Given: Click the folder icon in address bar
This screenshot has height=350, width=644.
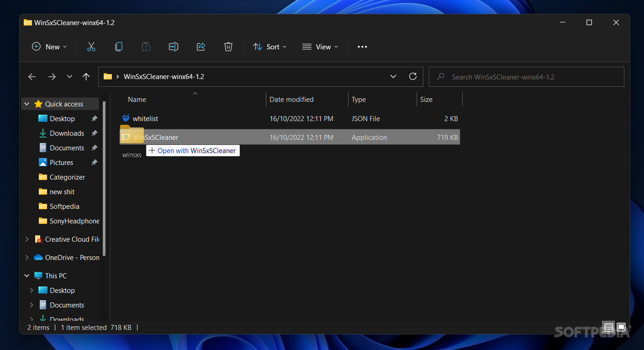Looking at the screenshot, I should click(x=108, y=76).
